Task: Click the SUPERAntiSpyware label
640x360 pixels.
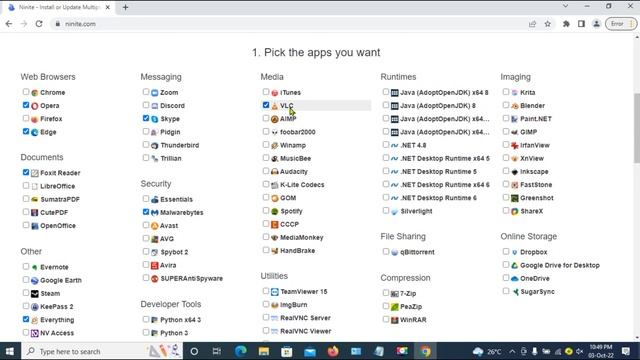Action: click(191, 279)
